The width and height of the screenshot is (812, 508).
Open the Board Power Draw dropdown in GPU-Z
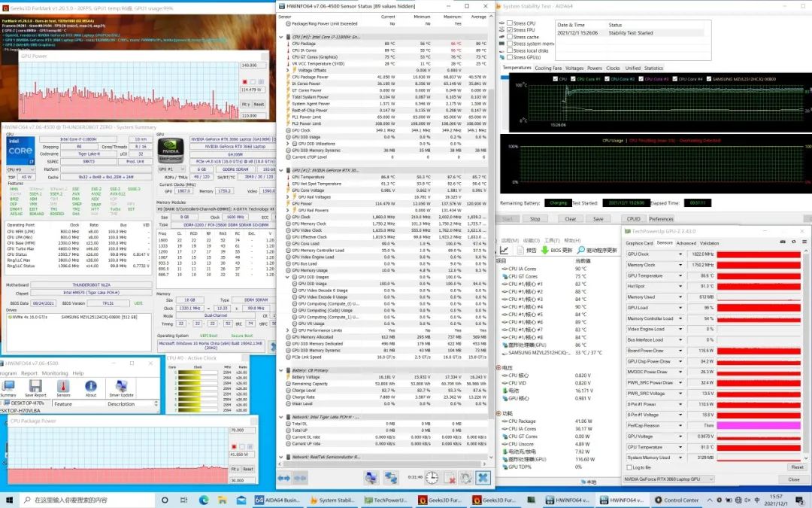point(680,351)
